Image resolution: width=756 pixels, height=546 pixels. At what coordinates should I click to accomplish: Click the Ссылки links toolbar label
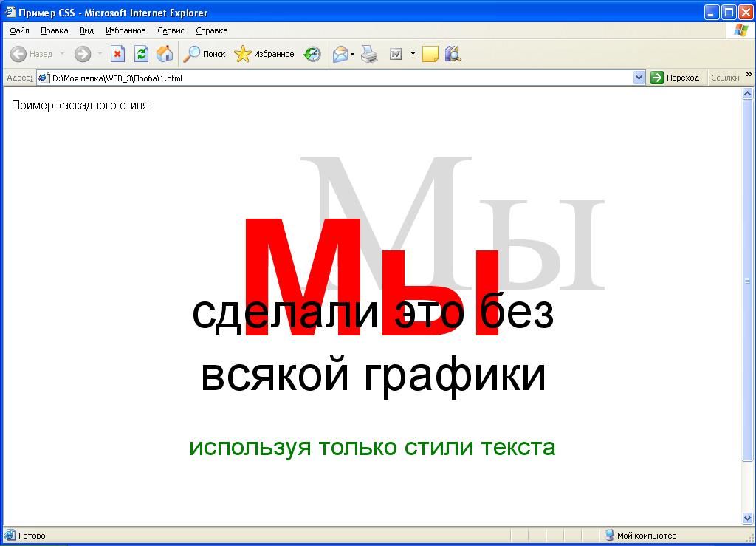tap(725, 78)
